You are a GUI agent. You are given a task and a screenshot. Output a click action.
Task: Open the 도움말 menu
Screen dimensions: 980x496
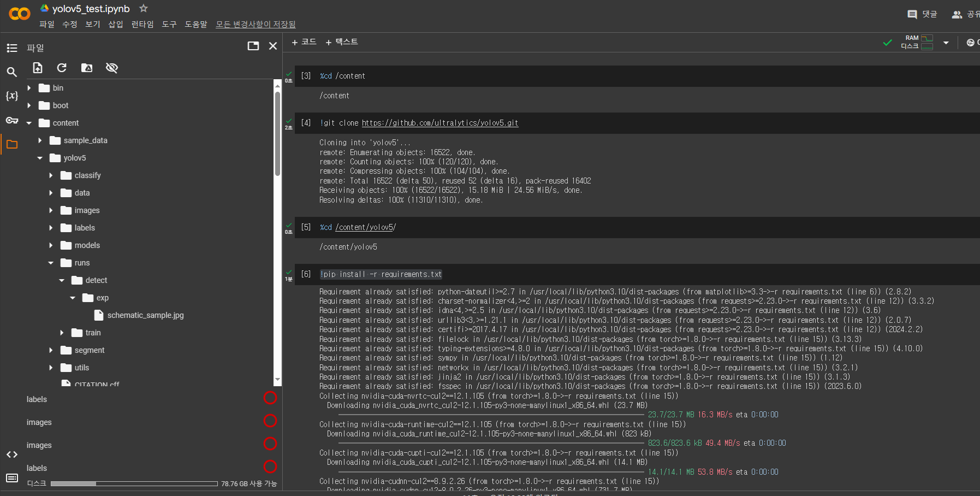[x=196, y=24]
